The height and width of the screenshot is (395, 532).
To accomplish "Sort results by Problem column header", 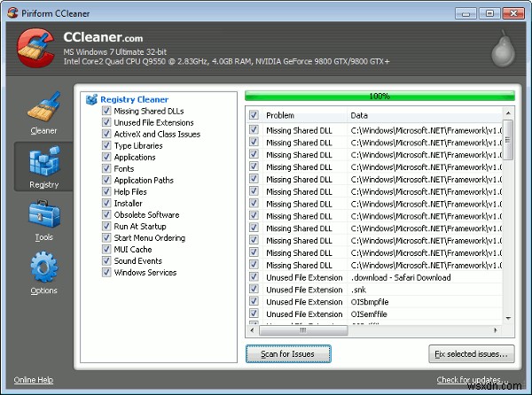I will 305,115.
